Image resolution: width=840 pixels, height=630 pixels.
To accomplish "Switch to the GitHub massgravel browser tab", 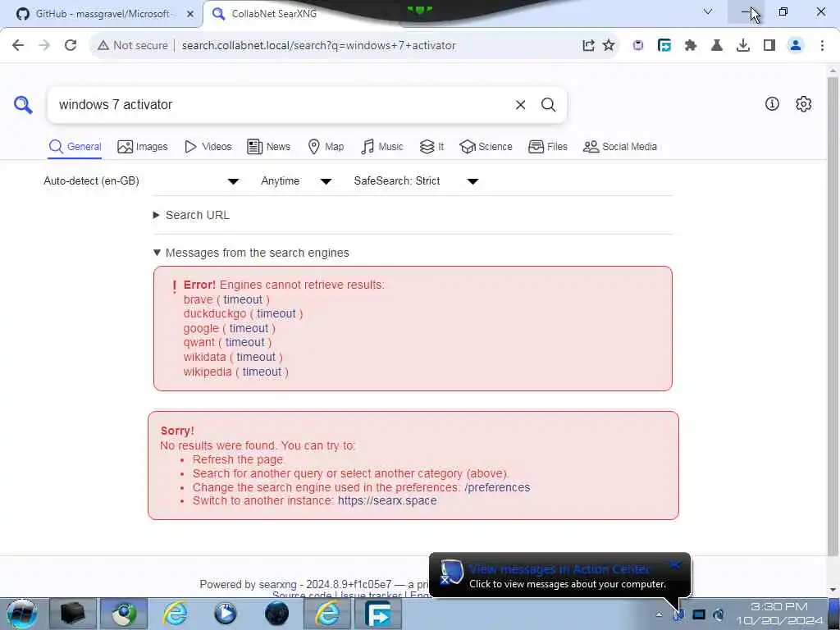I will click(x=102, y=14).
